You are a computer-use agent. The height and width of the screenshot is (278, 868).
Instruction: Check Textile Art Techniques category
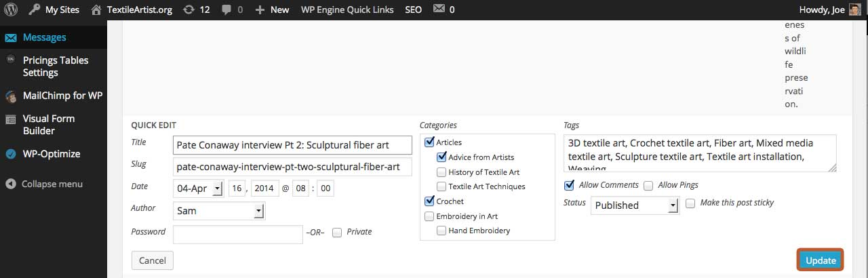[441, 186]
